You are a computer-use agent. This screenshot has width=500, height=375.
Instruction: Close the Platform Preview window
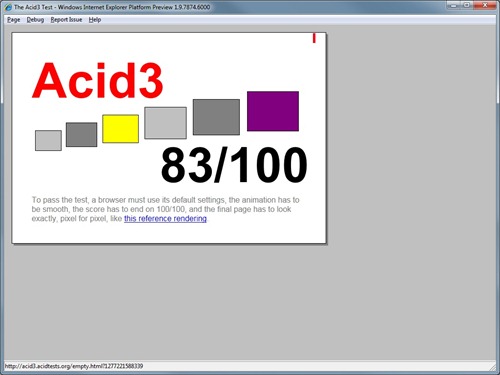485,5
